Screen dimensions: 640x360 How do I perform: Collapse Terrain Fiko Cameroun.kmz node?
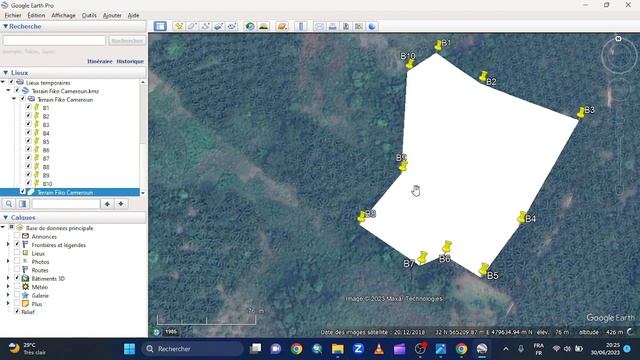pos(9,91)
